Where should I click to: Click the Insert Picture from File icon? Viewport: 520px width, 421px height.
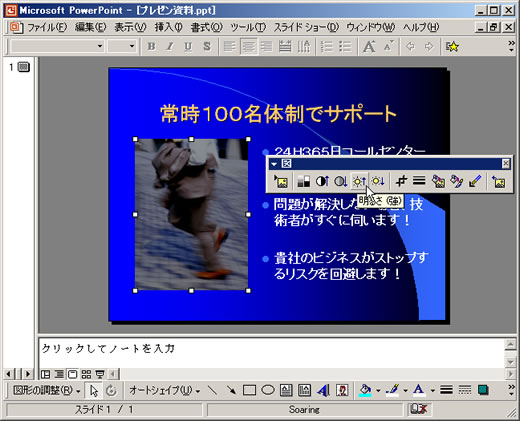coord(281,182)
